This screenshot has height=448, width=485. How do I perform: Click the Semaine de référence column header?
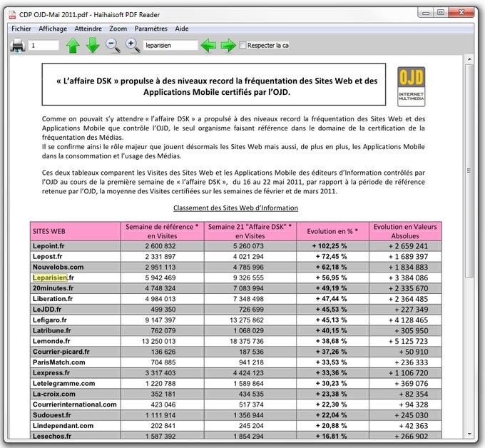click(162, 231)
